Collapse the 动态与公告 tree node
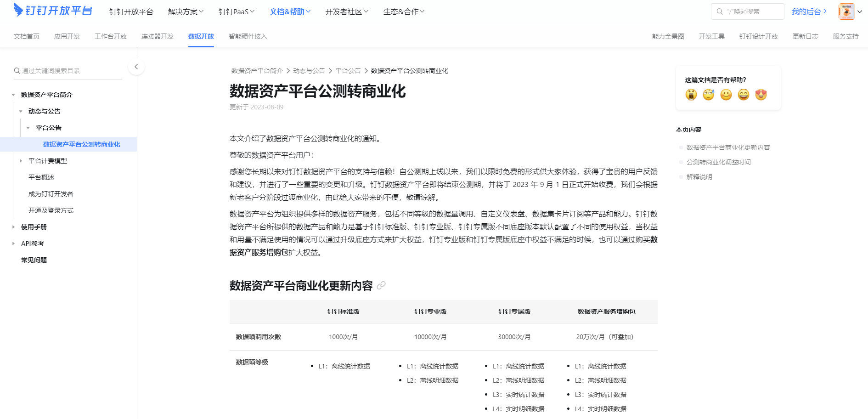 pos(21,111)
